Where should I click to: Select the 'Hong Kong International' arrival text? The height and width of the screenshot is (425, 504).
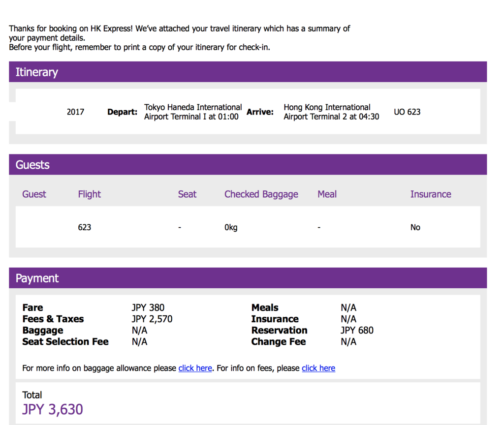point(327,107)
